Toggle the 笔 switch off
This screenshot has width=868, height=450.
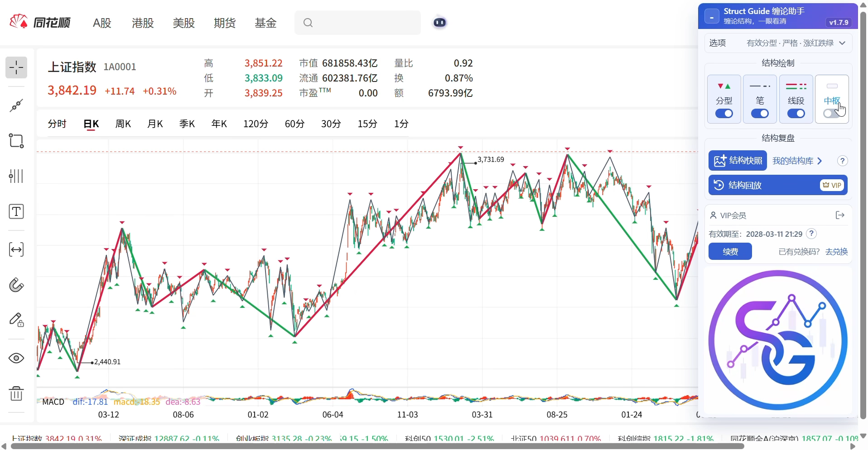click(x=760, y=114)
